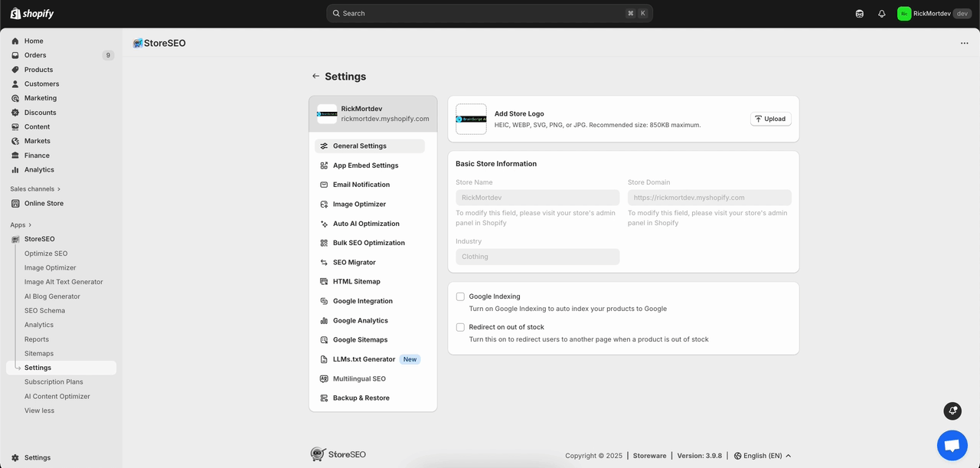Select Auto AI Optimization settings

tap(366, 224)
